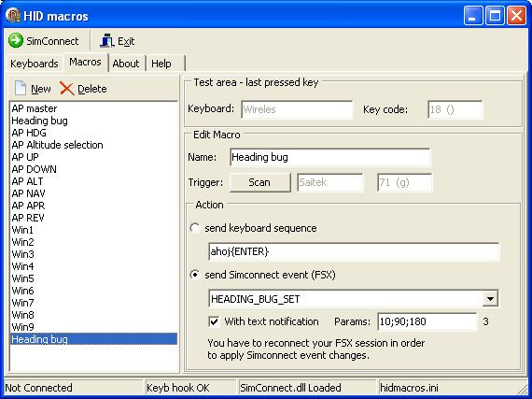Close the HID macros window

(516, 16)
